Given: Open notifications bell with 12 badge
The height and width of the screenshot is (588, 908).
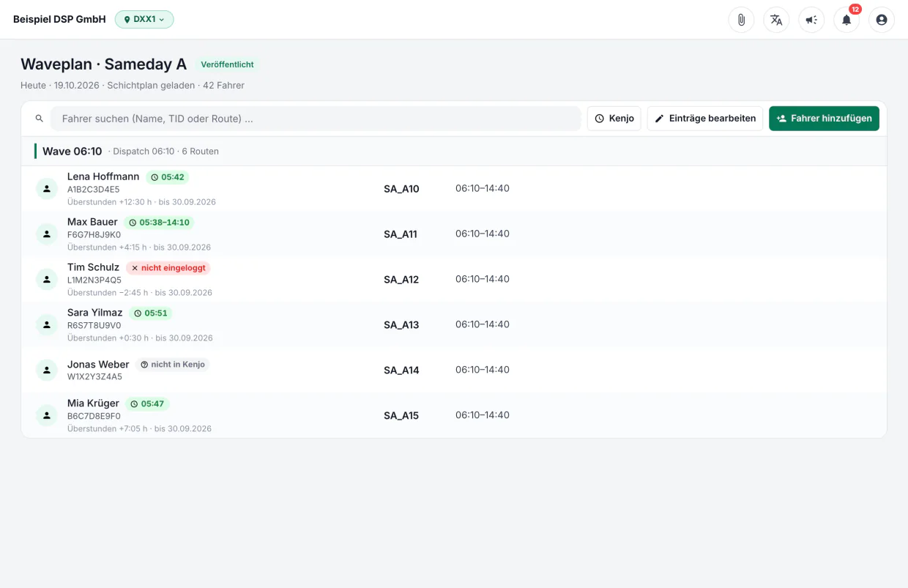Looking at the screenshot, I should pyautogui.click(x=846, y=20).
